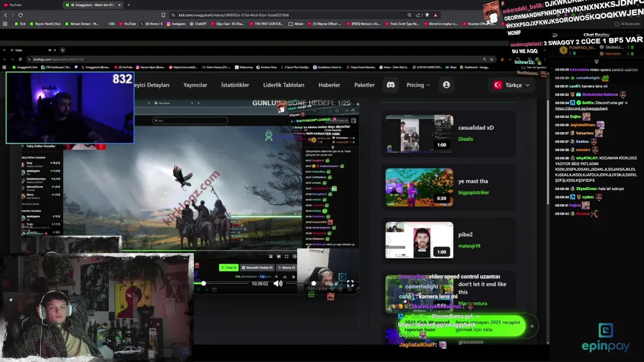Reload the page with refresh icon

(x=20, y=15)
